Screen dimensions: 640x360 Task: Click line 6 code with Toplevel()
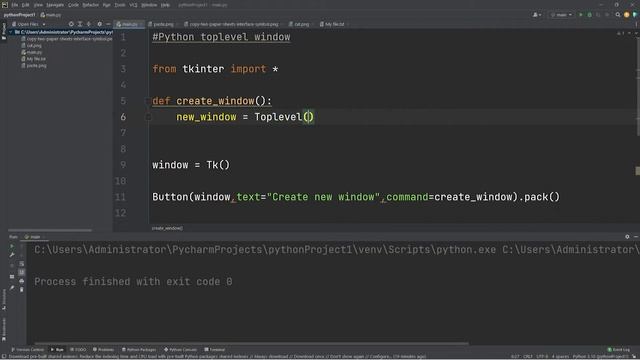(245, 117)
